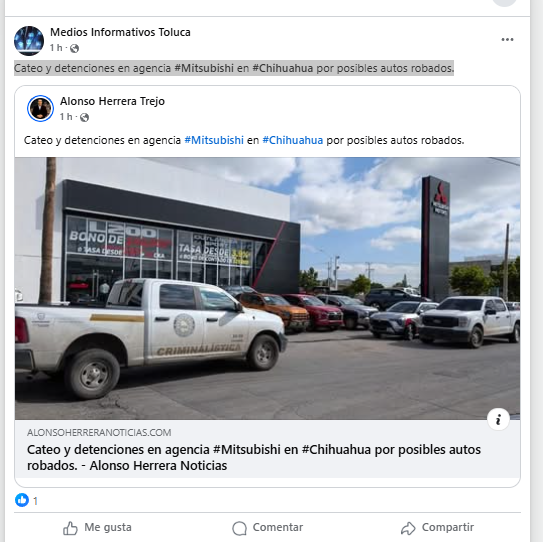
Task: Click globe privacy icon under Medios Informativos
Action: [74, 48]
